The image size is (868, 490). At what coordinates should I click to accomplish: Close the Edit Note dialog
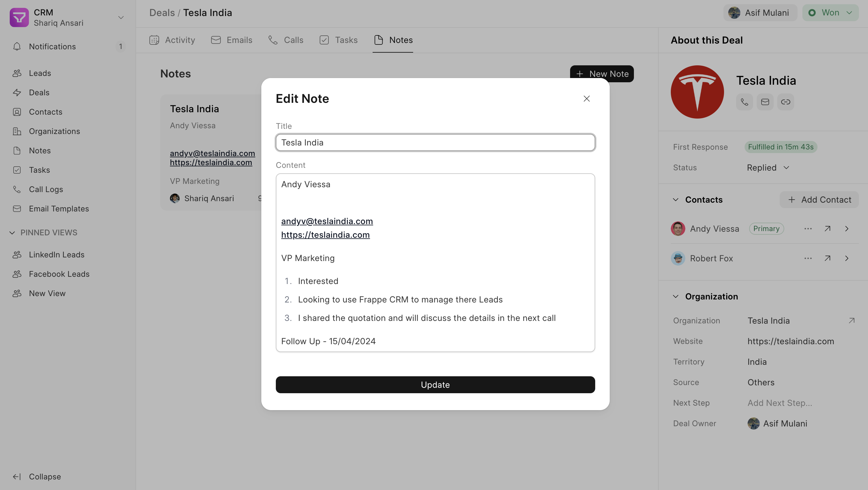[587, 99]
